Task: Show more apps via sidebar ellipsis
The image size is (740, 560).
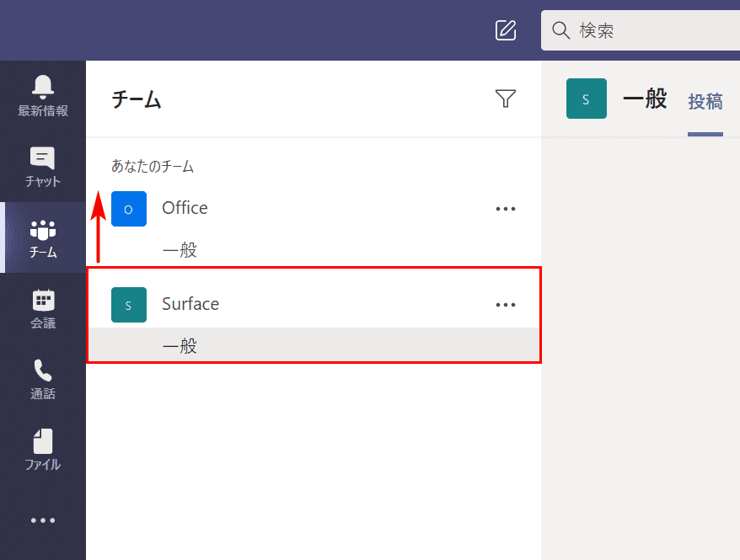Action: 43,520
